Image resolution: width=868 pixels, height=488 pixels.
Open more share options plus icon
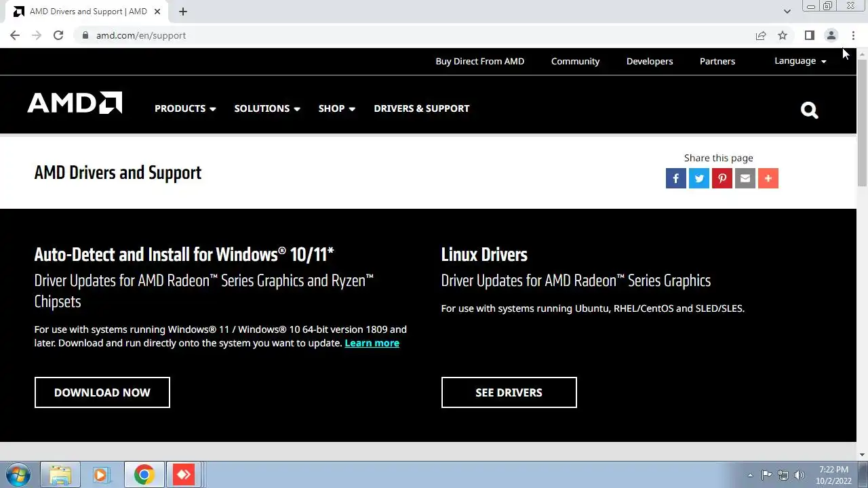[x=768, y=178]
